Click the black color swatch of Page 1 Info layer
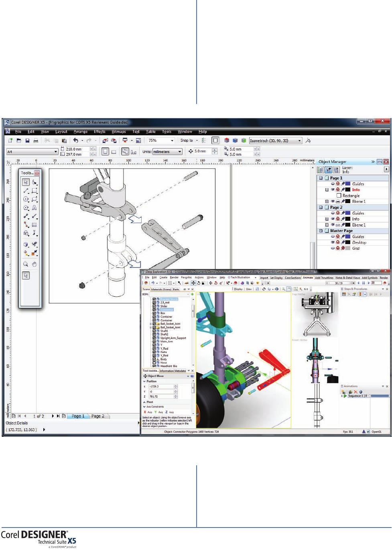 [x=348, y=189]
